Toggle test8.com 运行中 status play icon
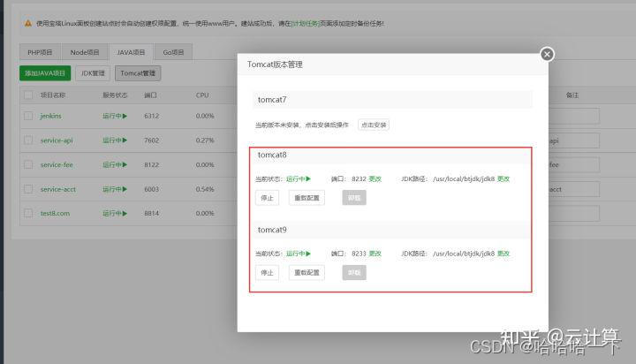Screen dimensions: 636x364 pyautogui.click(x=125, y=213)
